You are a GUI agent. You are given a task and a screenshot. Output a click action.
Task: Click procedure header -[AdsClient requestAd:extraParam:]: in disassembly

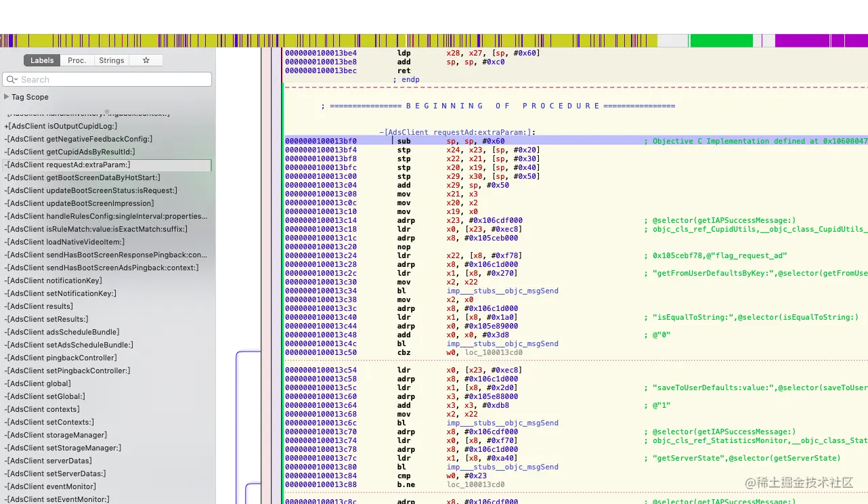457,132
